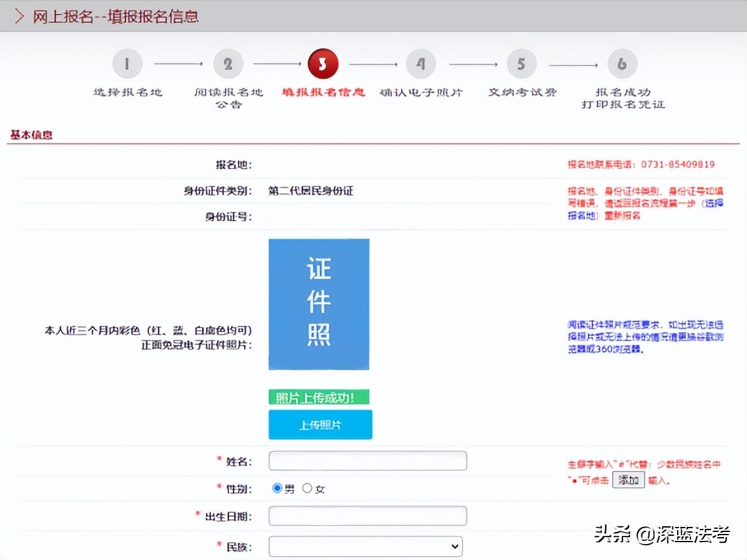Go to step 4 确认电子照片 circle
The image size is (747, 560).
pos(421,64)
